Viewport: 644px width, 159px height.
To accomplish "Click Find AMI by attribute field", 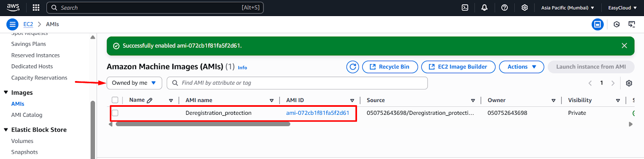I will point(297,83).
